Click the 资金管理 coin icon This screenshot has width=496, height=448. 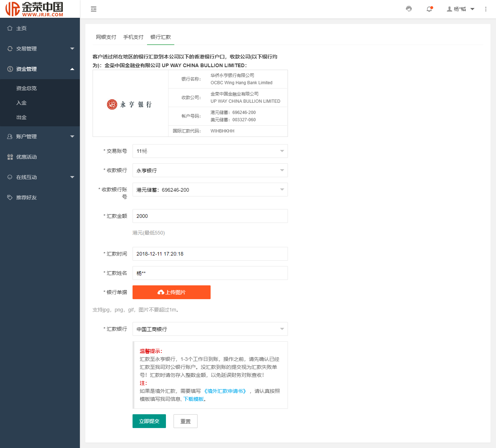coord(10,69)
